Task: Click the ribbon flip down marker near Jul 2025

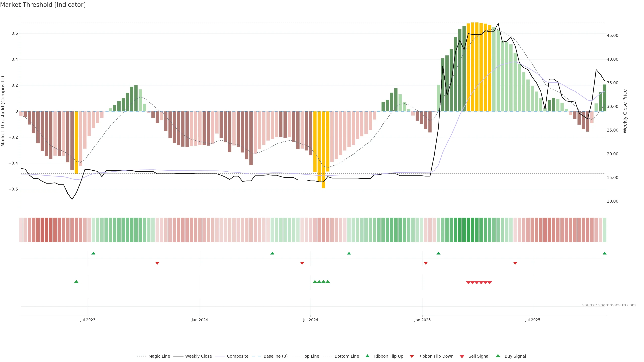Action: coord(515,263)
